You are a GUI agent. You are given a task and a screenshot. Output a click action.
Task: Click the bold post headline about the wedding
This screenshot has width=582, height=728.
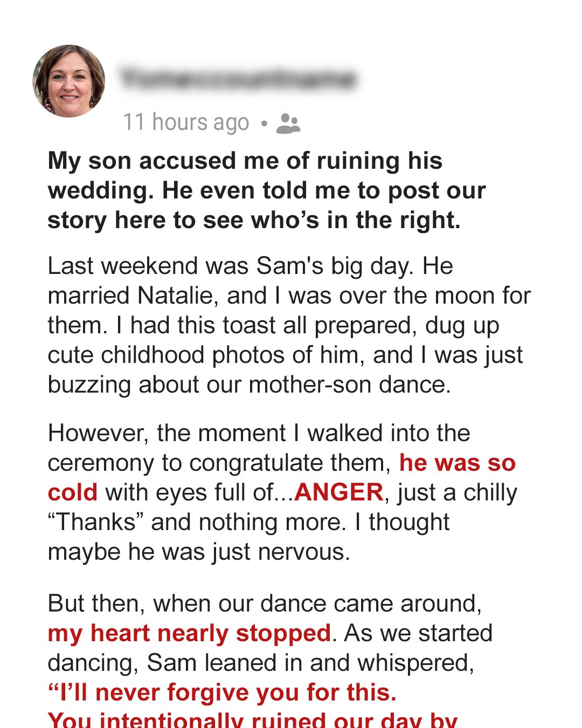266,190
